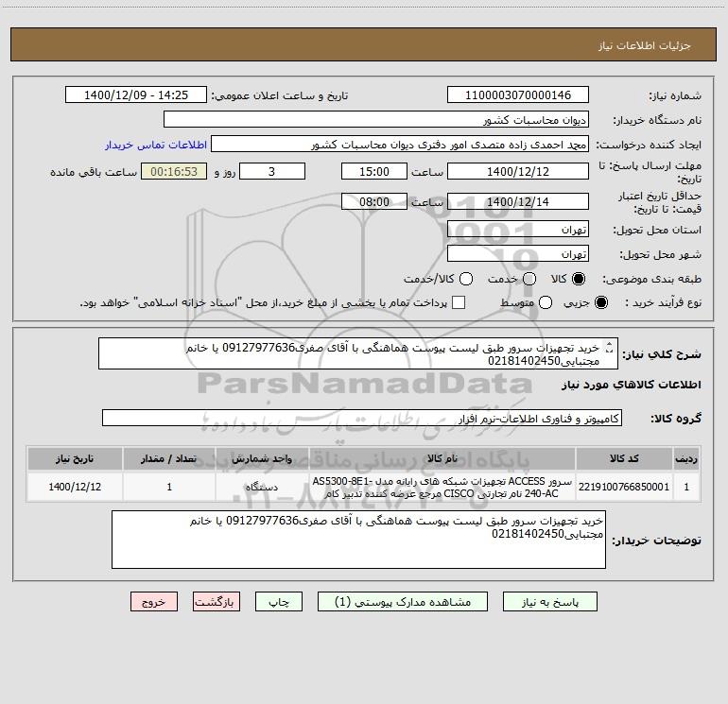Click the days remaining field showing 3
Viewport: 728px width, 704px height.
272,171
